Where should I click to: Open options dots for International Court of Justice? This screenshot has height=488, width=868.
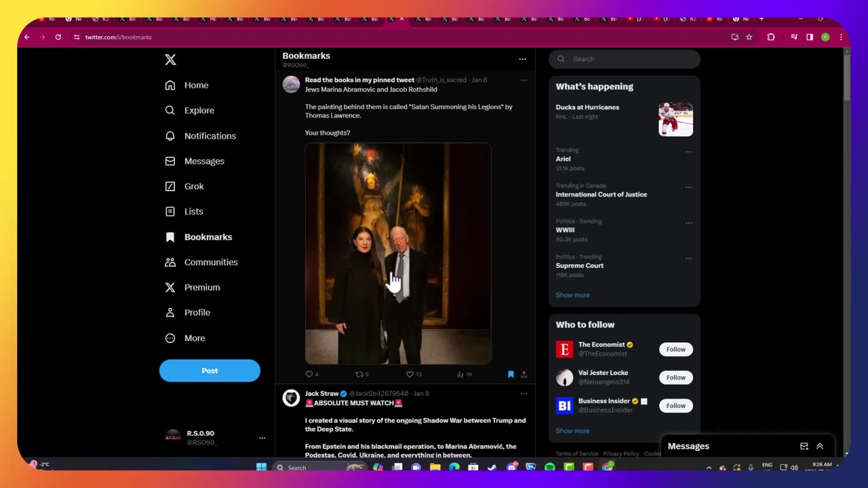pyautogui.click(x=689, y=187)
